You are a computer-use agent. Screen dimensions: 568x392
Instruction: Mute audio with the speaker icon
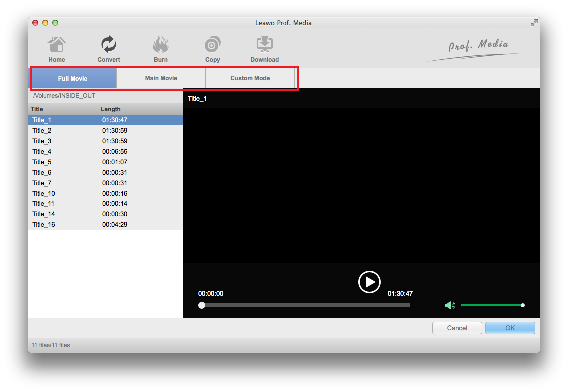(x=450, y=305)
